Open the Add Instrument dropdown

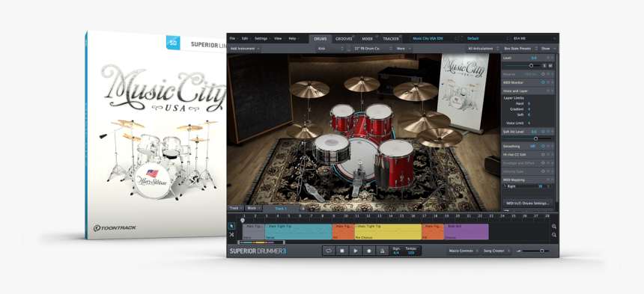point(245,49)
